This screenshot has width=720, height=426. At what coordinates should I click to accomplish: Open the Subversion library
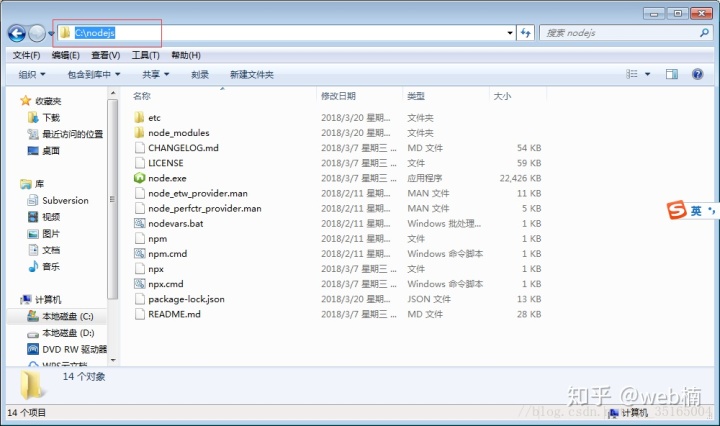[65, 200]
